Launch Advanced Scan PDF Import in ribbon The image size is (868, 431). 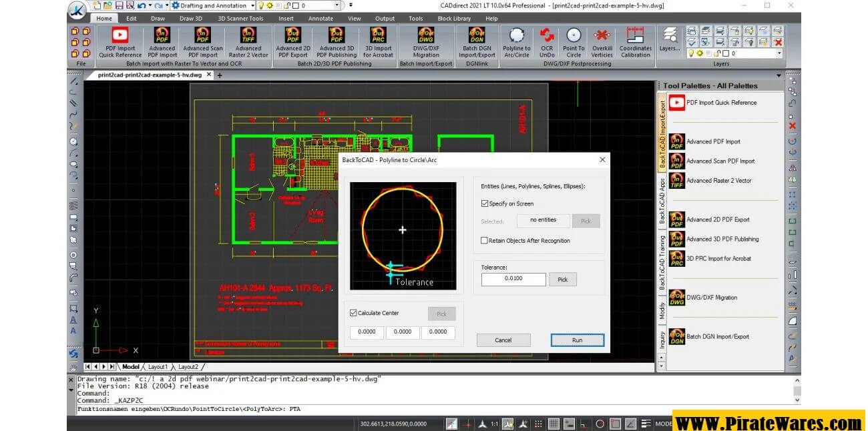pos(203,42)
